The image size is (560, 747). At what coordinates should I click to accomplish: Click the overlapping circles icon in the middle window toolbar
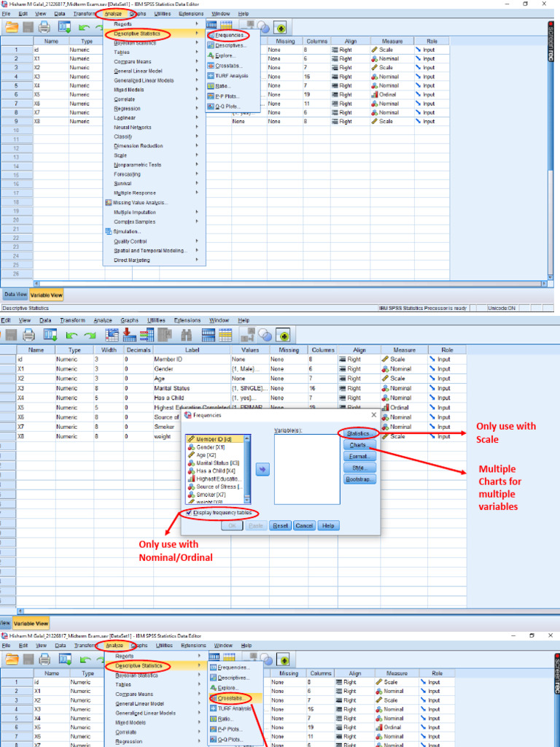point(264,336)
